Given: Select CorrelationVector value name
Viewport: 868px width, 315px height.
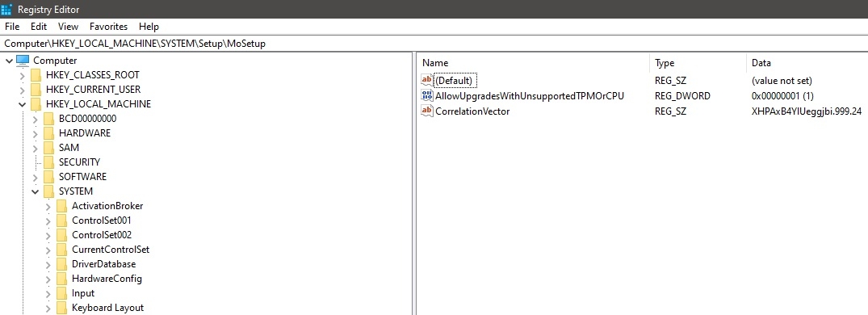Looking at the screenshot, I should tap(472, 111).
